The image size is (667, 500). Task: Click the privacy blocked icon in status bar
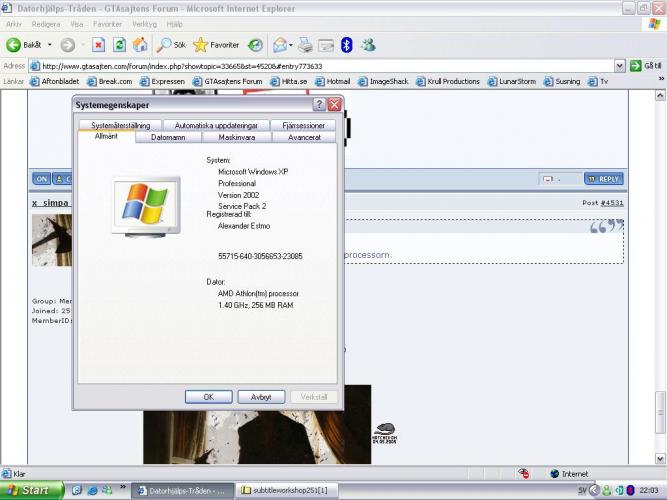[523, 473]
